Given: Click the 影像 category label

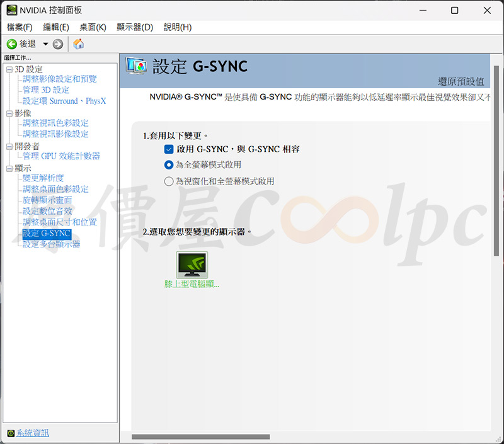Looking at the screenshot, I should (23, 113).
